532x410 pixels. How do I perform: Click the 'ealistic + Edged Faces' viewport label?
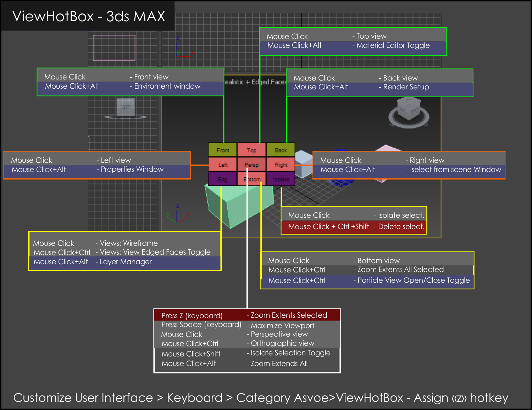pyautogui.click(x=255, y=82)
